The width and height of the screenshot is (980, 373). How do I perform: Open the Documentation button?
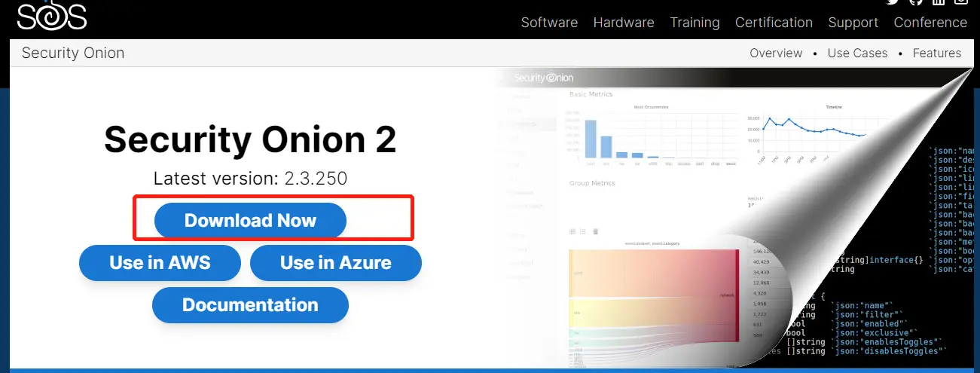(250, 304)
